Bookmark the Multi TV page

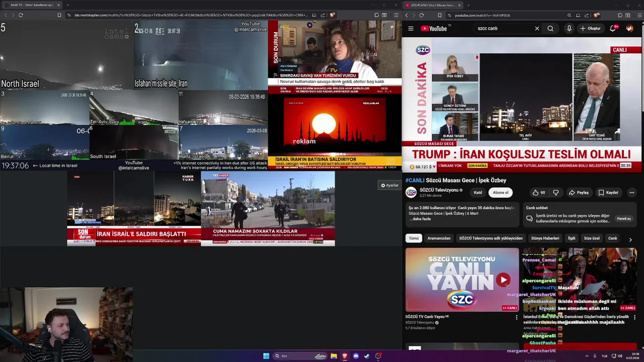tap(59, 15)
